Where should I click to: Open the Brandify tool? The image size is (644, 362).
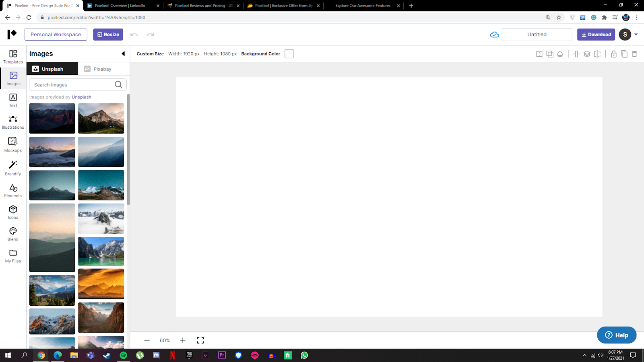point(13,168)
